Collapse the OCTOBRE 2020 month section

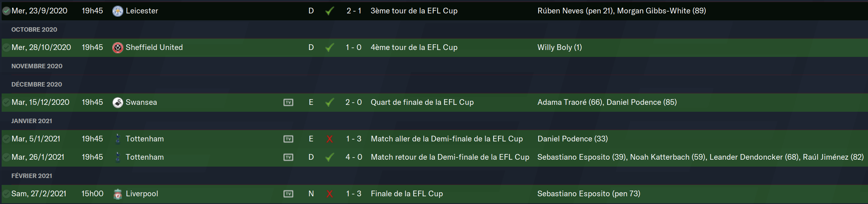pyautogui.click(x=34, y=30)
